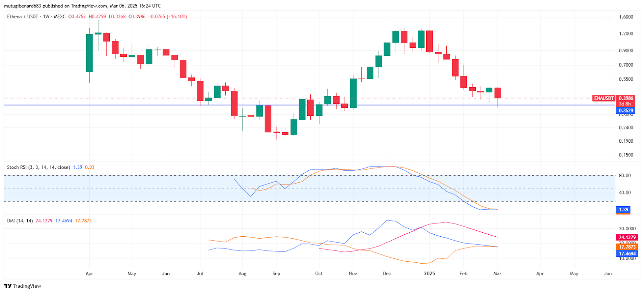This screenshot has width=644, height=293.
Task: Click the low value L0.3368
Action: 117,16
